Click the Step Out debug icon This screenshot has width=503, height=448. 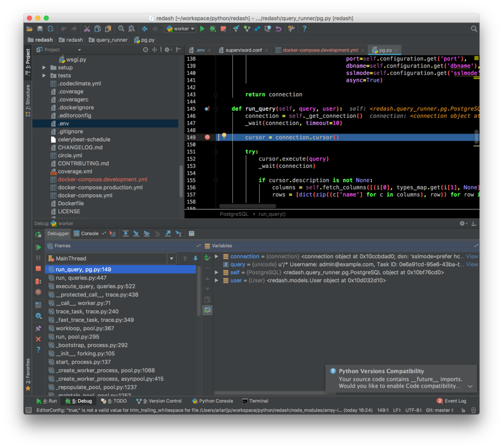(x=168, y=233)
